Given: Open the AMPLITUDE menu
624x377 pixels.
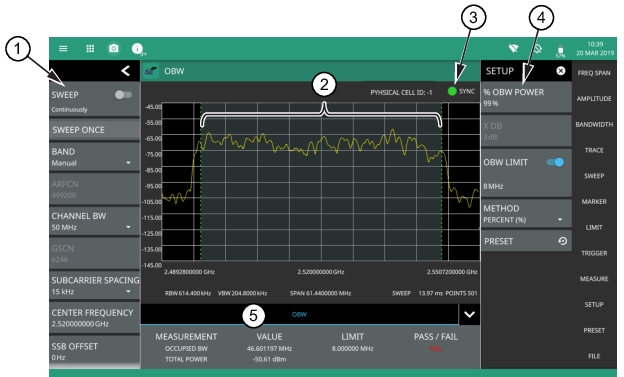Looking at the screenshot, I should click(594, 98).
